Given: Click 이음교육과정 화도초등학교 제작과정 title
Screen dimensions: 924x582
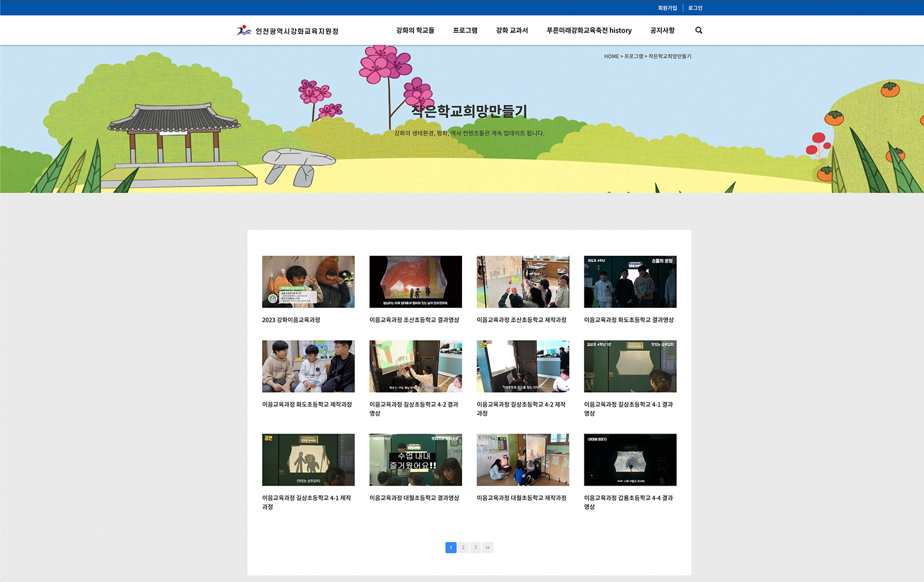Looking at the screenshot, I should point(307,405).
